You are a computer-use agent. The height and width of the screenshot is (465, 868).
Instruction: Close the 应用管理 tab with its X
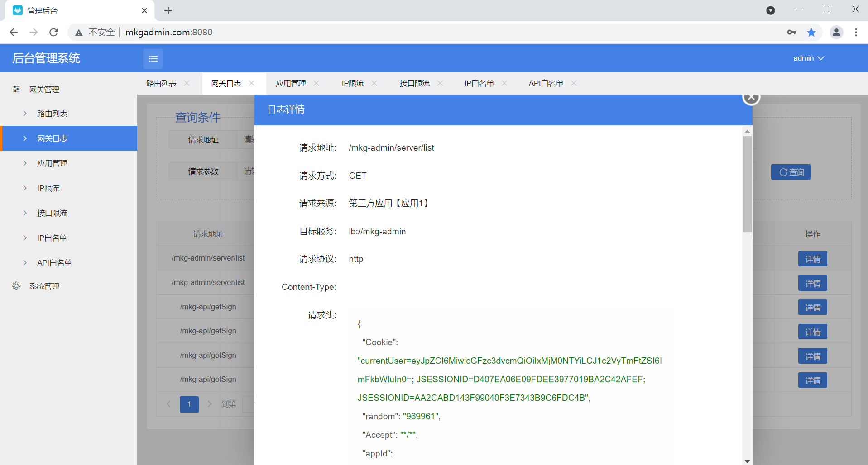317,83
